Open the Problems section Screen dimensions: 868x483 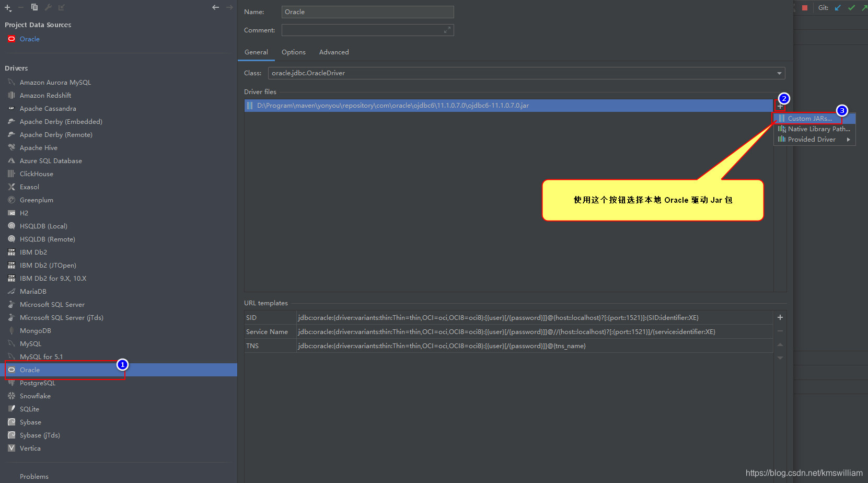point(34,477)
